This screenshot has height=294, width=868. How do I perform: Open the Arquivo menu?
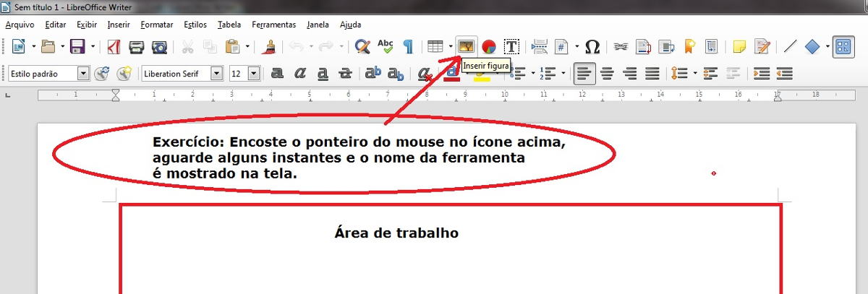[20, 24]
